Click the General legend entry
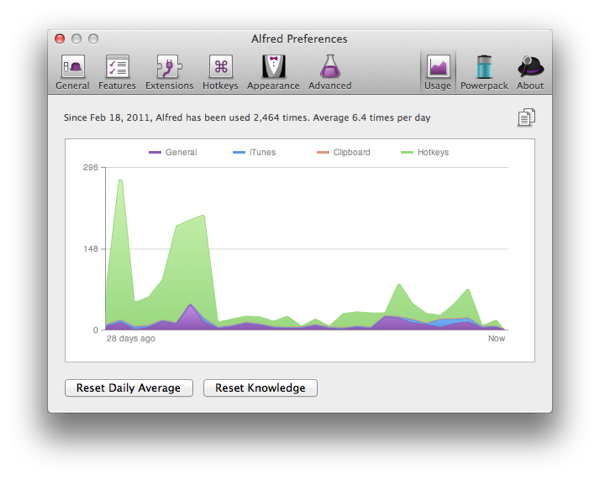The height and width of the screenshot is (479, 600). tap(173, 152)
